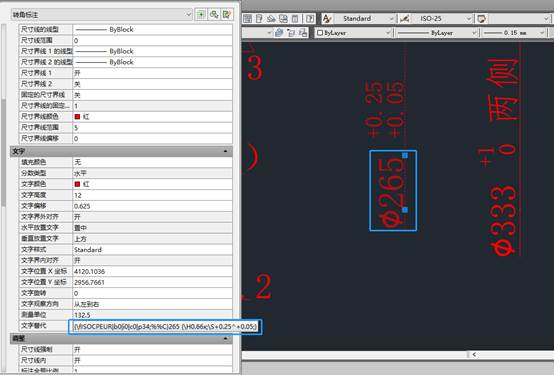Viewport: 554px width, 375px height.
Task: Click the help question mark toolbar icon
Action: [x=310, y=19]
